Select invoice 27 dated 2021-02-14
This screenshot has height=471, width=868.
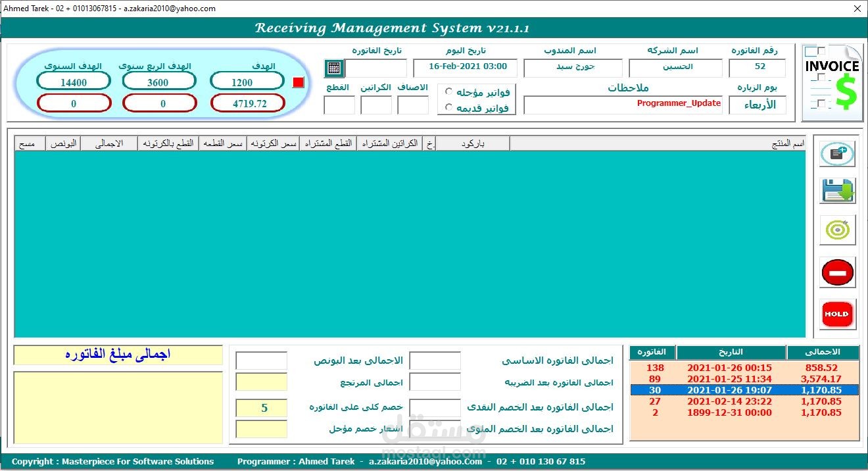tap(744, 401)
